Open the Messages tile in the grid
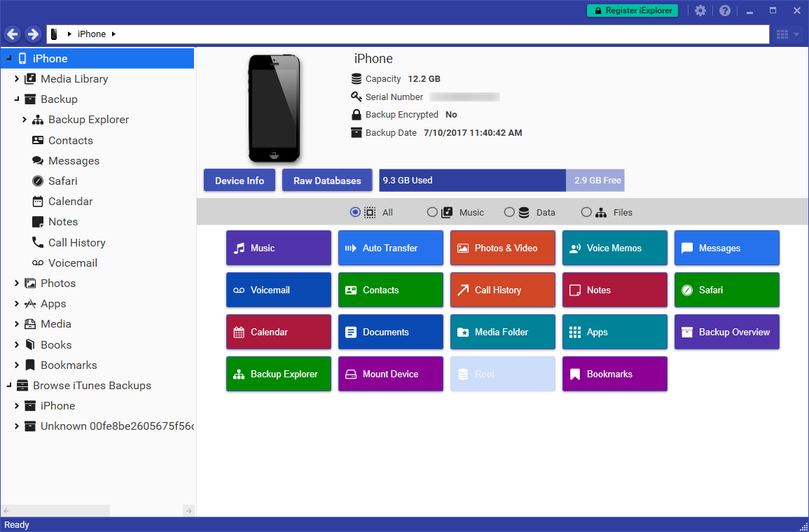This screenshot has height=532, width=809. pyautogui.click(x=726, y=248)
